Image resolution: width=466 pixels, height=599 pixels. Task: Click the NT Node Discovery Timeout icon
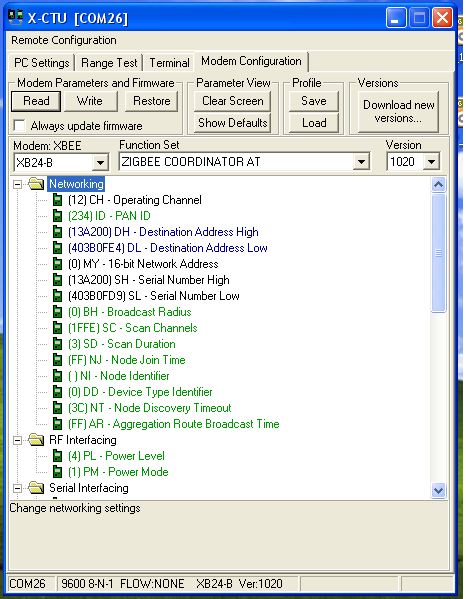(57, 408)
